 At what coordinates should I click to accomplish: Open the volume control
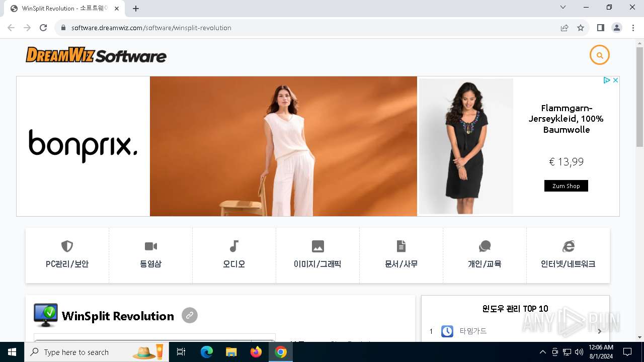point(579,352)
